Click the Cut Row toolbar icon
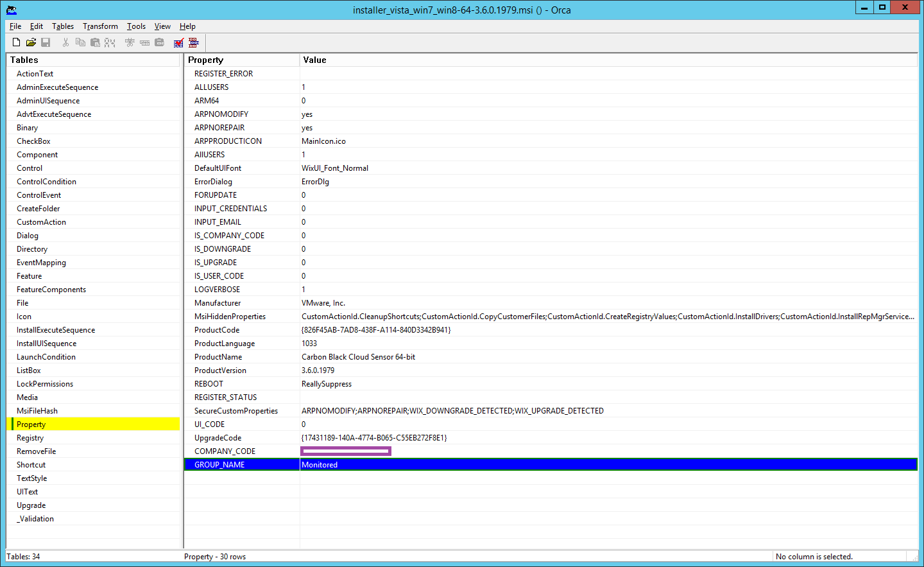924x567 pixels. pos(130,42)
